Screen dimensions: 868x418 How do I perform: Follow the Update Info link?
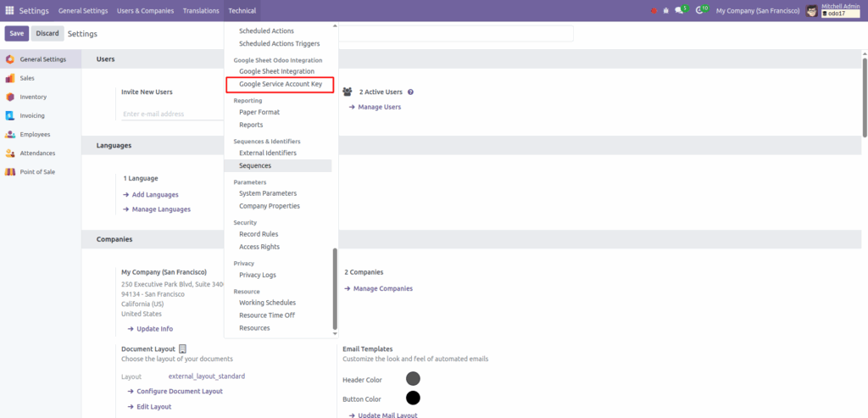pyautogui.click(x=150, y=329)
